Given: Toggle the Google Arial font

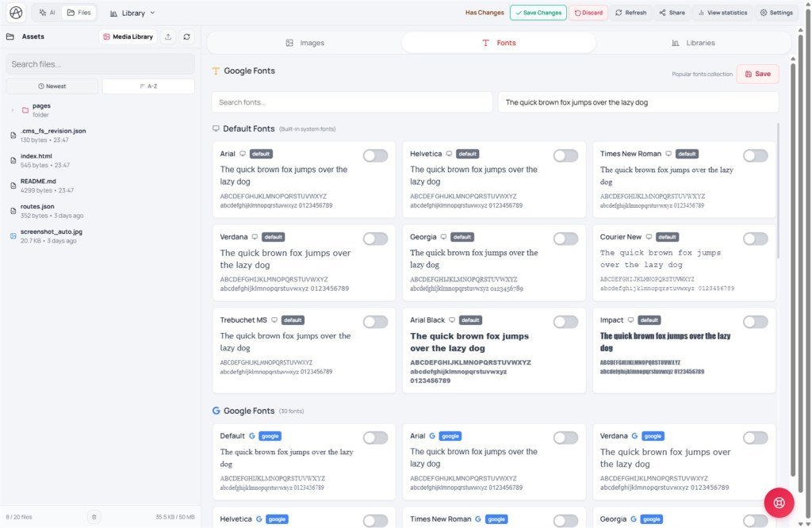Looking at the screenshot, I should click(565, 438).
